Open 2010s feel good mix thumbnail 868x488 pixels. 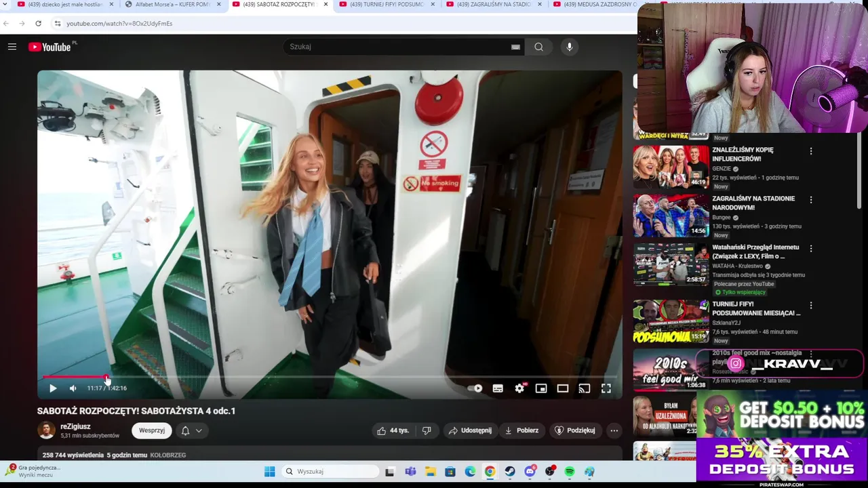(x=671, y=369)
